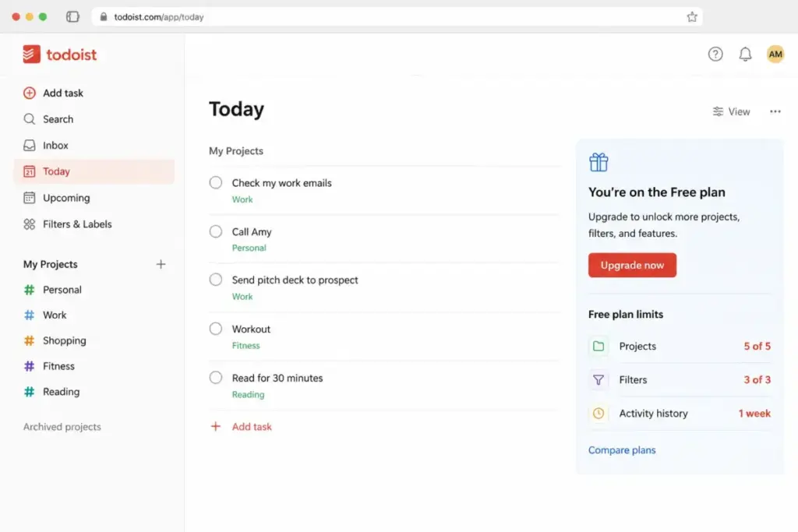
Task: Open Filters & Labels
Action: 94,224
